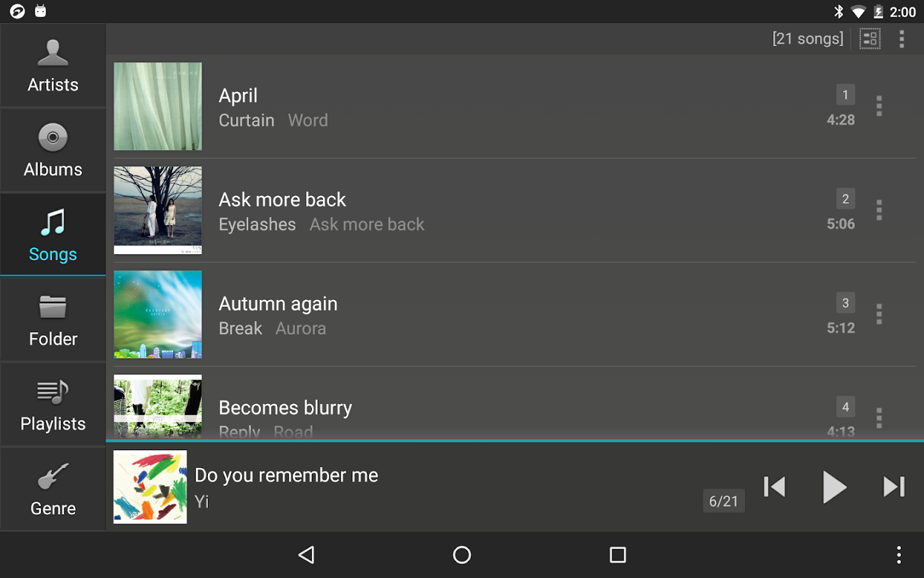Tap the Android recent apps button
924x578 pixels.
pyautogui.click(x=618, y=555)
